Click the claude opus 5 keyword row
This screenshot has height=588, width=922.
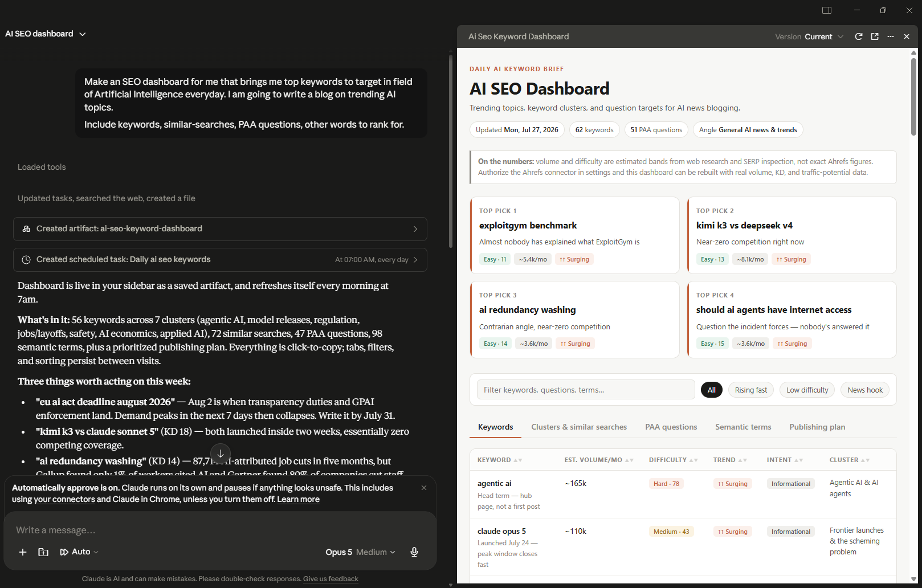click(x=683, y=547)
